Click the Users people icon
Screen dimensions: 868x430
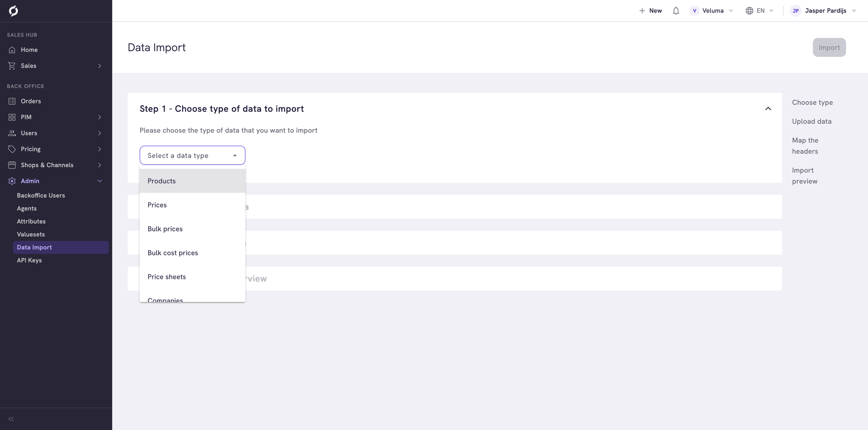tap(12, 133)
